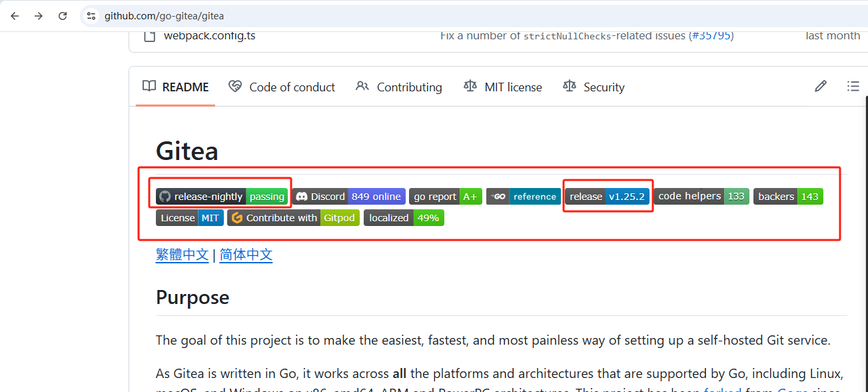Open the Go reference badge
Screen dimensions: 868x392
click(523, 197)
